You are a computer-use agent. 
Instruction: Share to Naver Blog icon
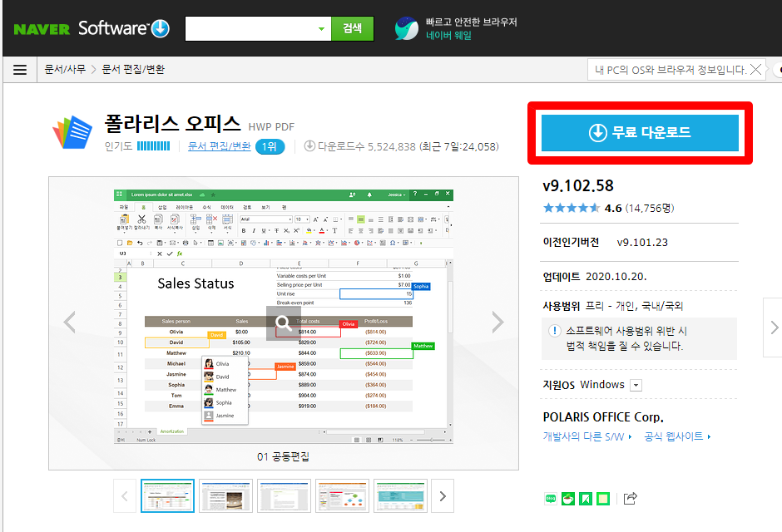coord(551,498)
